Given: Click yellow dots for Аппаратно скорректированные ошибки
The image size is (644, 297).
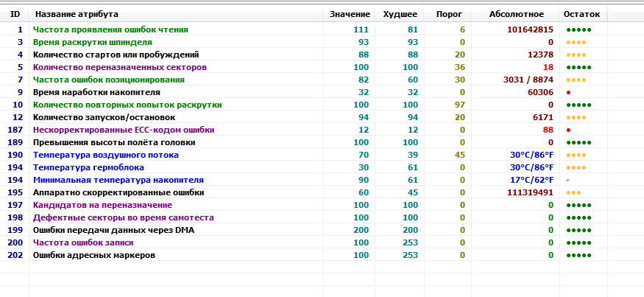Looking at the screenshot, I should (574, 192).
